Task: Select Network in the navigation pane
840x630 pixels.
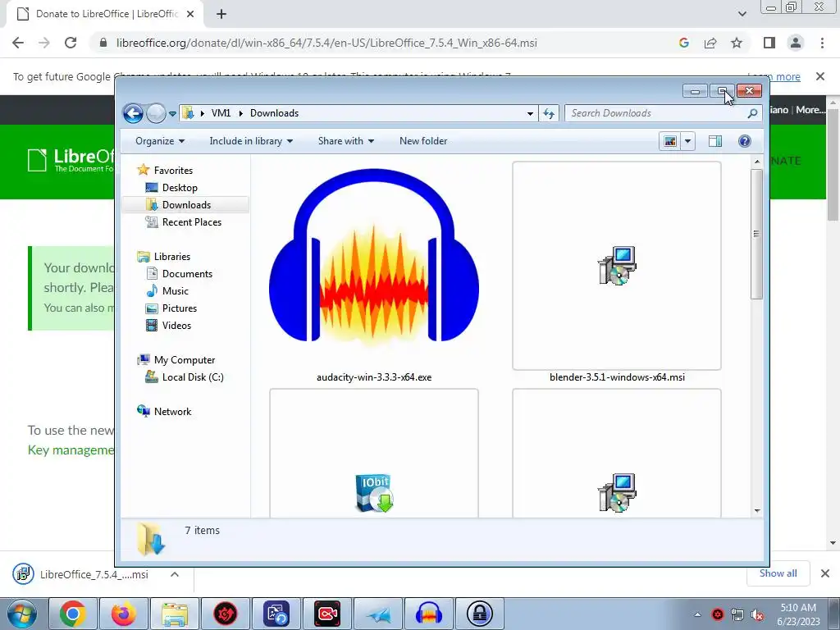Action: (164, 412)
